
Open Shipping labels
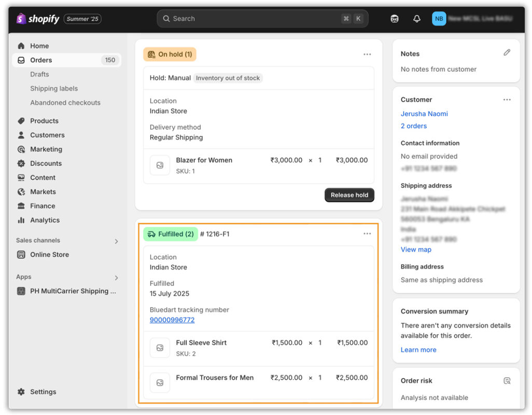(54, 89)
